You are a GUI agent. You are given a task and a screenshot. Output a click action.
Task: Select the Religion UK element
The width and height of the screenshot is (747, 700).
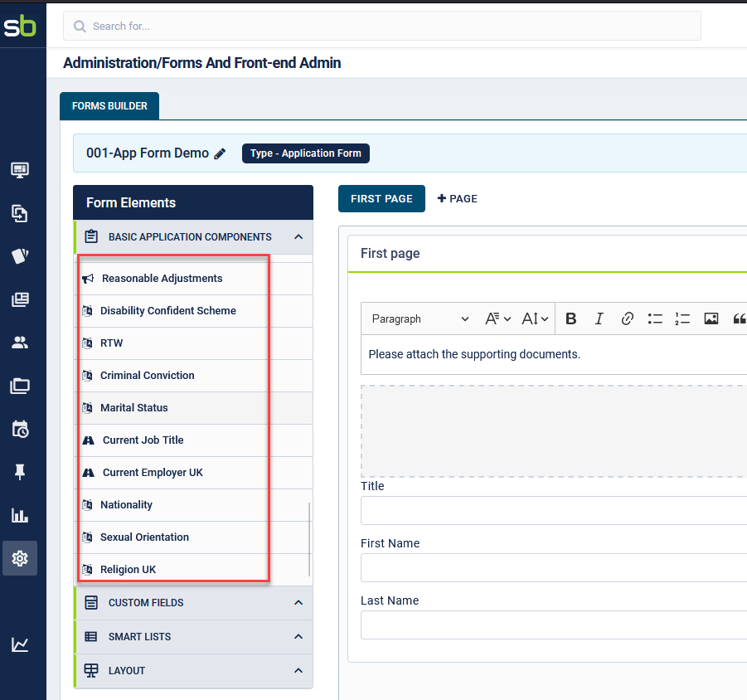tap(193, 570)
